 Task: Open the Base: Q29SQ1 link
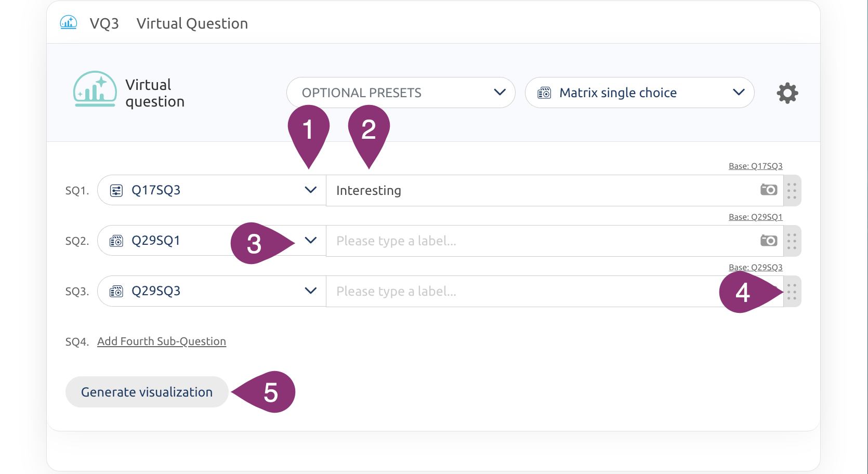[x=756, y=217]
